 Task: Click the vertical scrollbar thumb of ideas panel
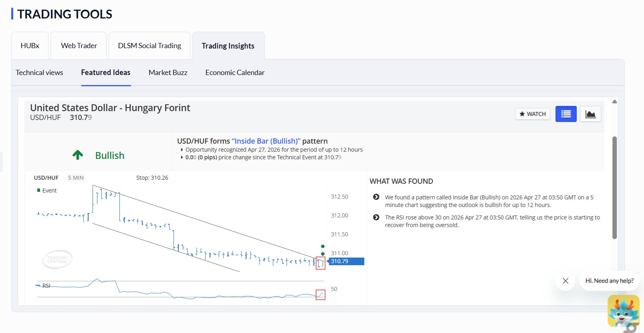click(x=614, y=188)
